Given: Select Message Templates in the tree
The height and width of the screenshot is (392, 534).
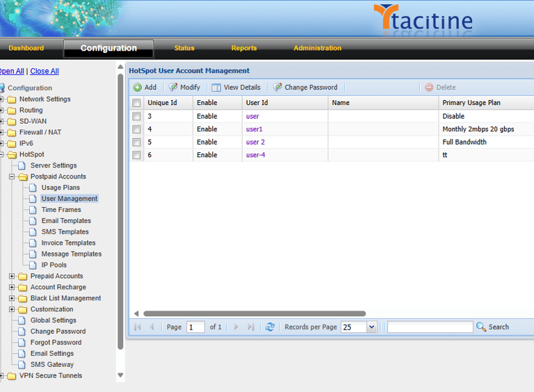Looking at the screenshot, I should click(x=72, y=254).
